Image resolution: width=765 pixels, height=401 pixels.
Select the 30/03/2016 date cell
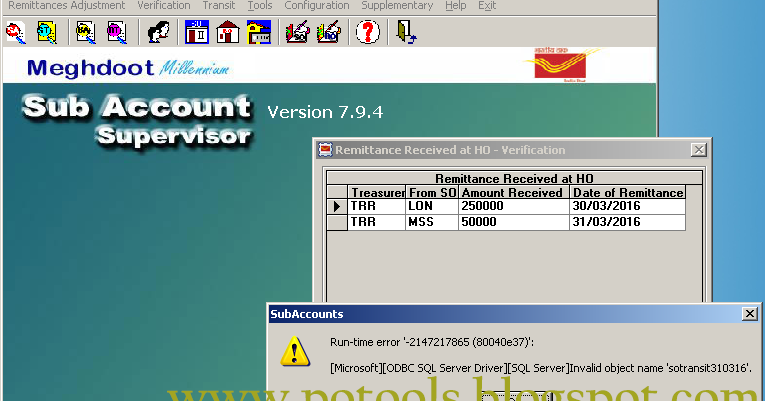click(627, 206)
